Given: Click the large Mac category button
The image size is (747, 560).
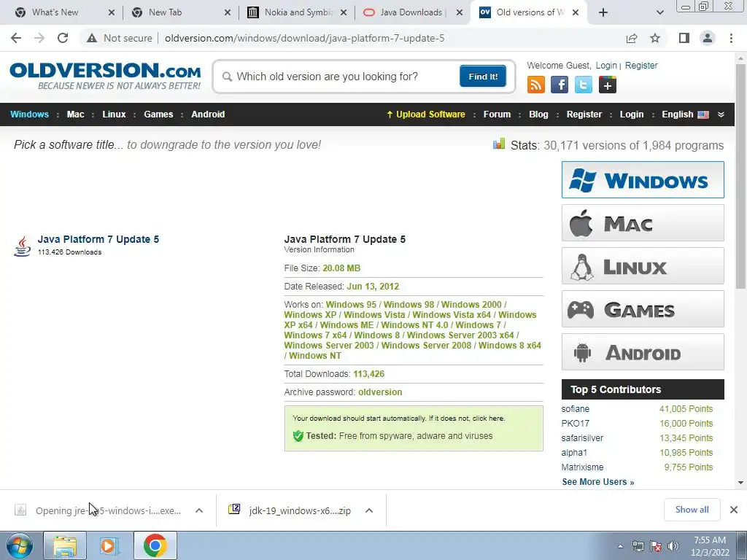Looking at the screenshot, I should tap(643, 223).
